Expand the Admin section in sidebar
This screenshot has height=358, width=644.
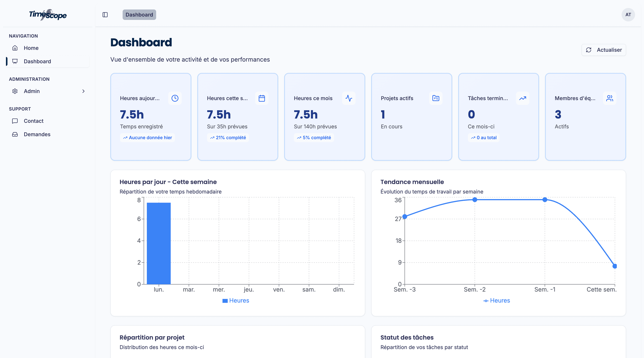point(83,91)
